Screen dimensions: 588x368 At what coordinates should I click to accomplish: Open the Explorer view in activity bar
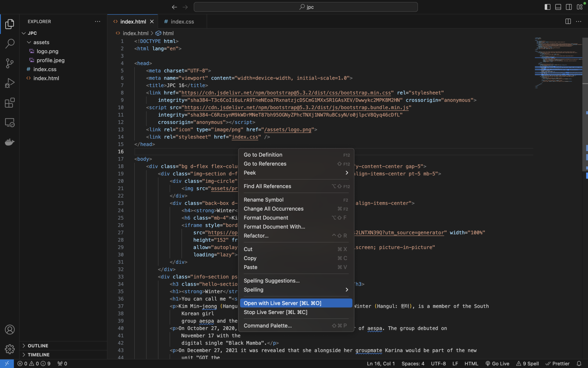click(9, 24)
